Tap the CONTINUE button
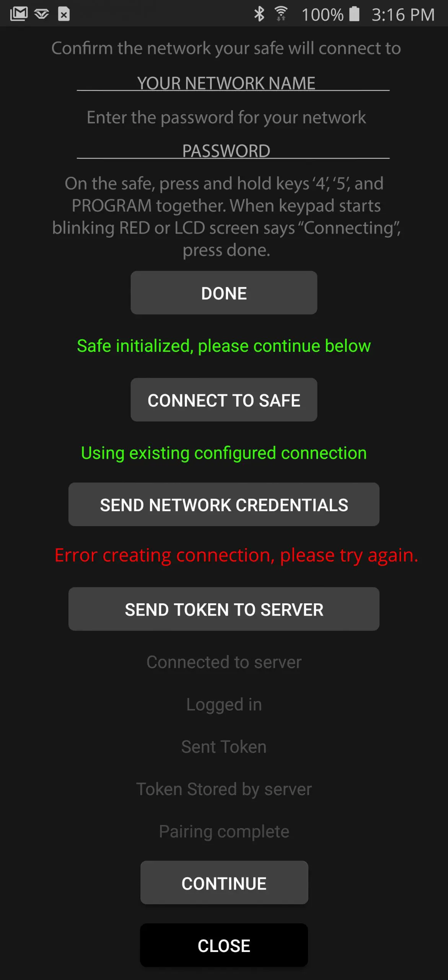 click(224, 883)
